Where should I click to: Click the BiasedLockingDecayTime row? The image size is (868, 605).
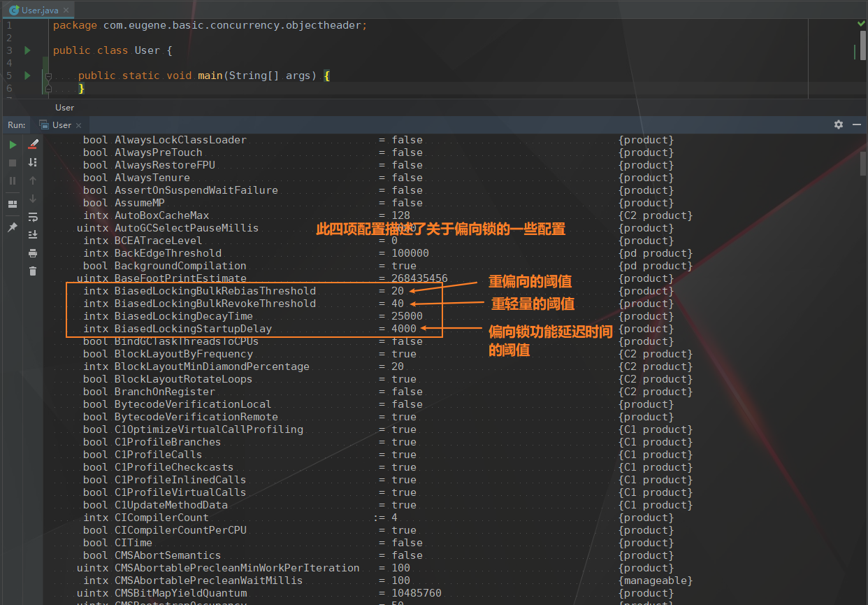[x=378, y=316]
